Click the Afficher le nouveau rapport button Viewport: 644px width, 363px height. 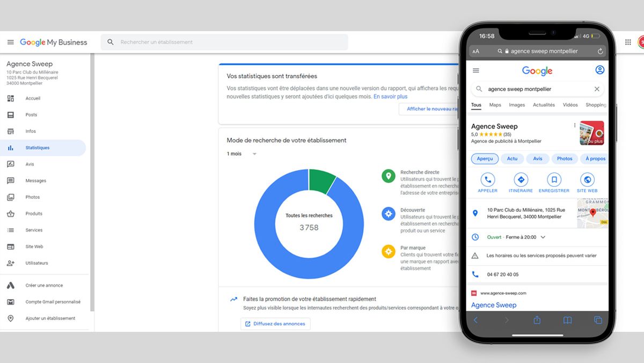click(429, 109)
